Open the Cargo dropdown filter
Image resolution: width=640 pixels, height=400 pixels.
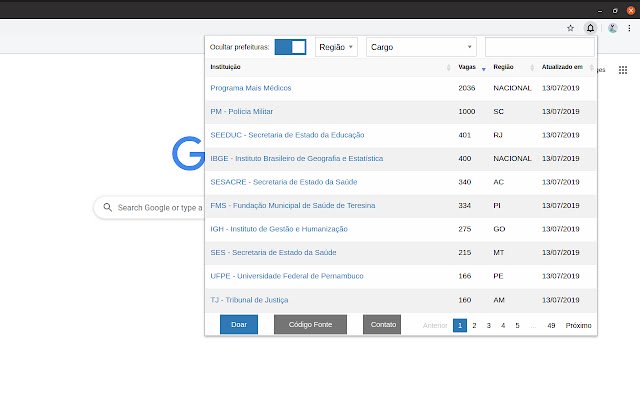click(421, 47)
